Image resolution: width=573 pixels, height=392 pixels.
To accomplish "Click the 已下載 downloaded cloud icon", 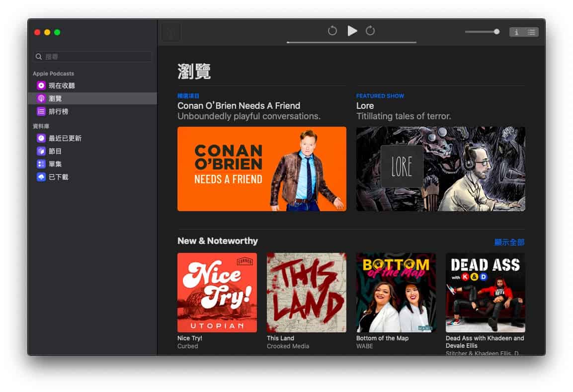I will tap(41, 177).
